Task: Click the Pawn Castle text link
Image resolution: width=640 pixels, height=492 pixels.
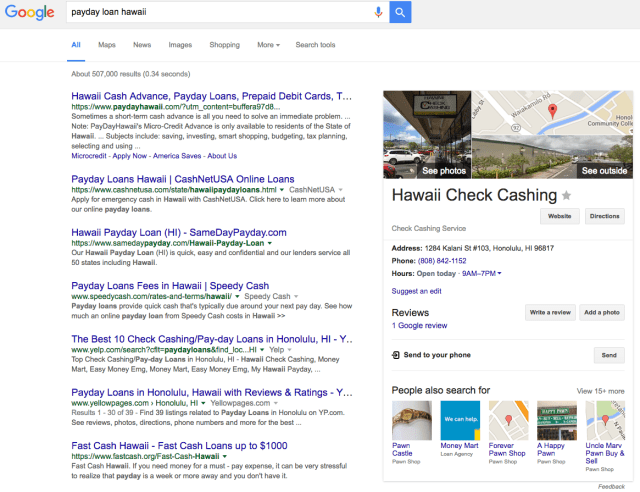Action: point(402,450)
